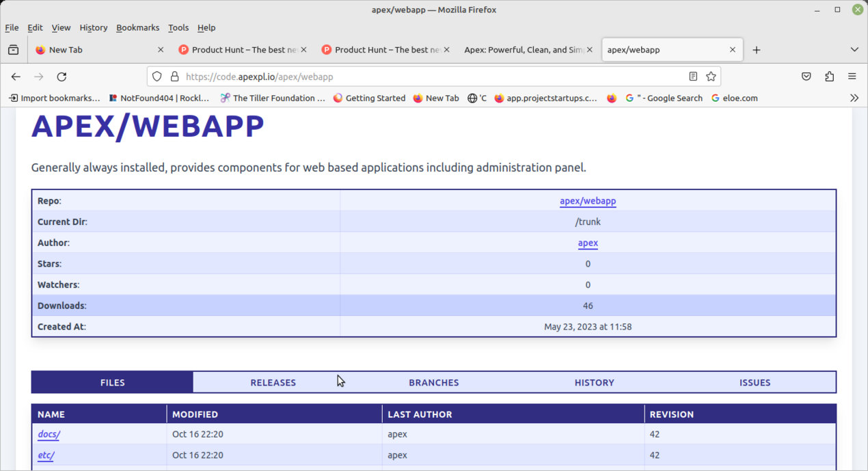The width and height of the screenshot is (868, 471).
Task: Go forward one page
Action: [39, 77]
